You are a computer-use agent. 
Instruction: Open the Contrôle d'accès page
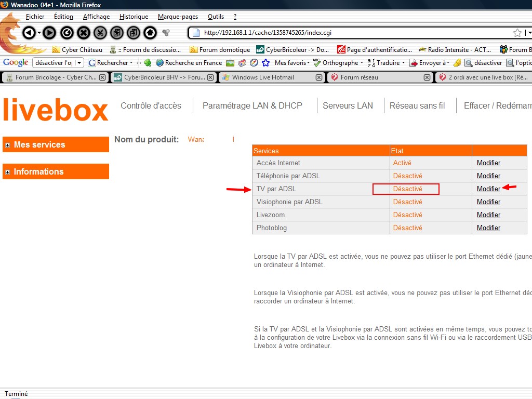click(151, 105)
